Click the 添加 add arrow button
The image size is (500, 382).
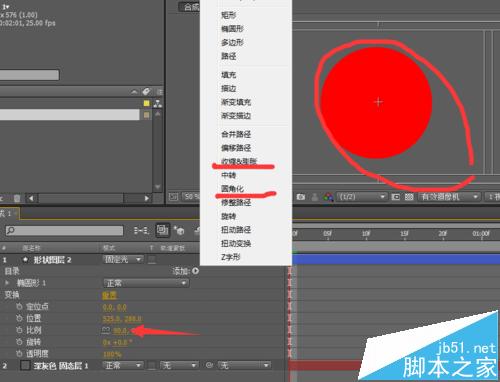pyautogui.click(x=195, y=271)
